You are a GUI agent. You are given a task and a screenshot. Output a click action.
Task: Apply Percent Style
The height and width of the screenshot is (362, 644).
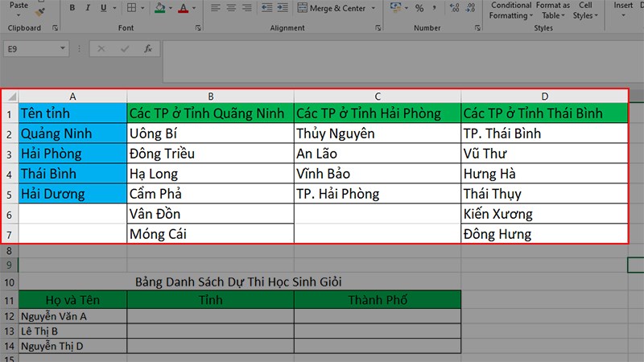(419, 8)
